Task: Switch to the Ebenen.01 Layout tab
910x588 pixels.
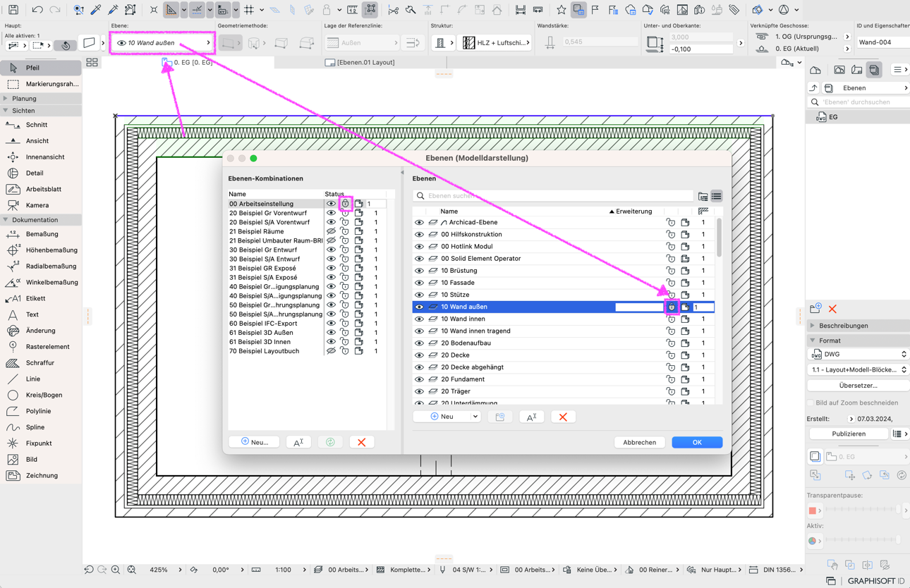Action: [x=360, y=63]
